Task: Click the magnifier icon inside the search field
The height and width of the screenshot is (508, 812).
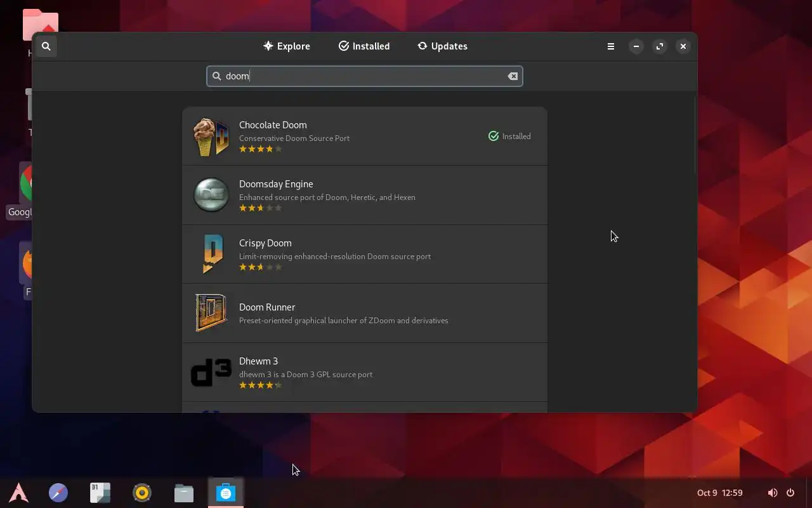Action: point(216,76)
